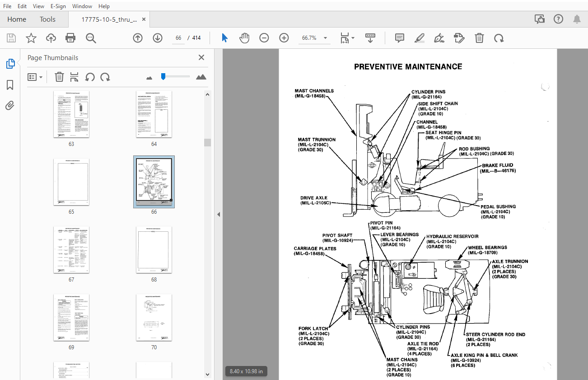Click the keyboard read mode icon

[x=370, y=38]
